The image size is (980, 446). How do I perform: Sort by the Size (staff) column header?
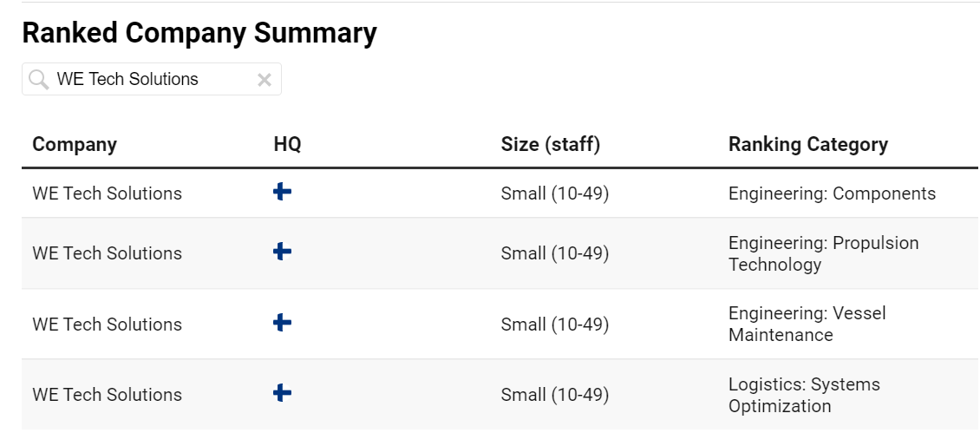551,145
